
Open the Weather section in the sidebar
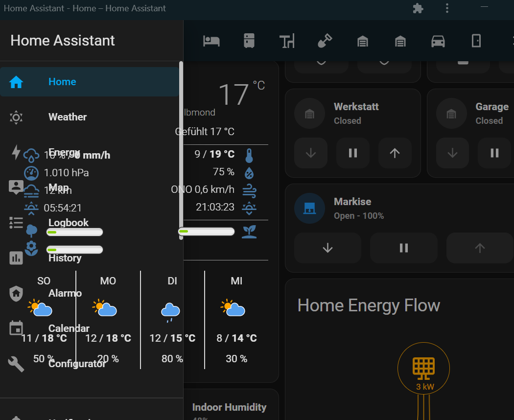coord(67,117)
